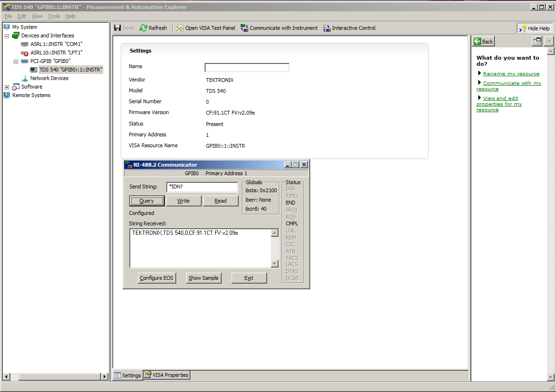Click the ibsta: 0x2100 global value
556x392 pixels.
tap(261, 191)
